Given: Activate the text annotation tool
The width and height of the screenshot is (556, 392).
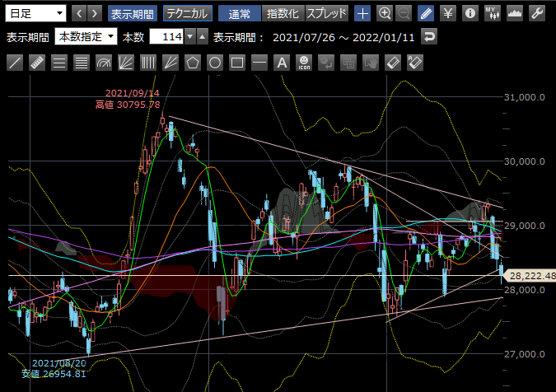Looking at the screenshot, I should 282,63.
